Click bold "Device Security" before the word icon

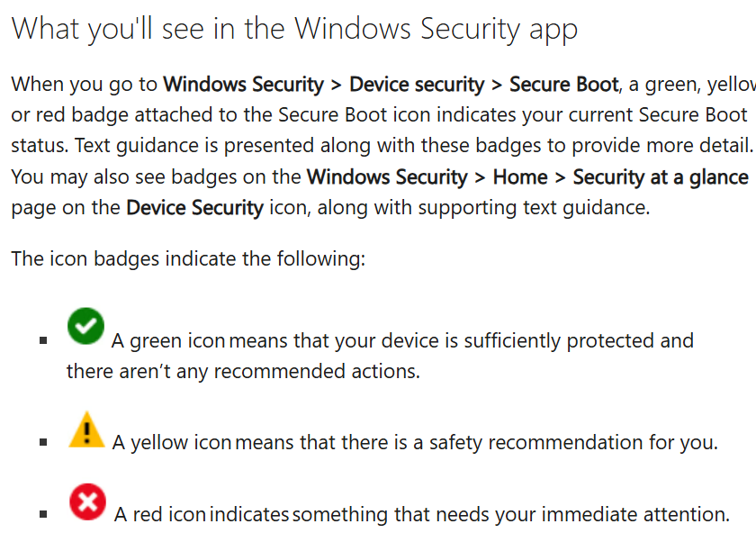pos(194,207)
